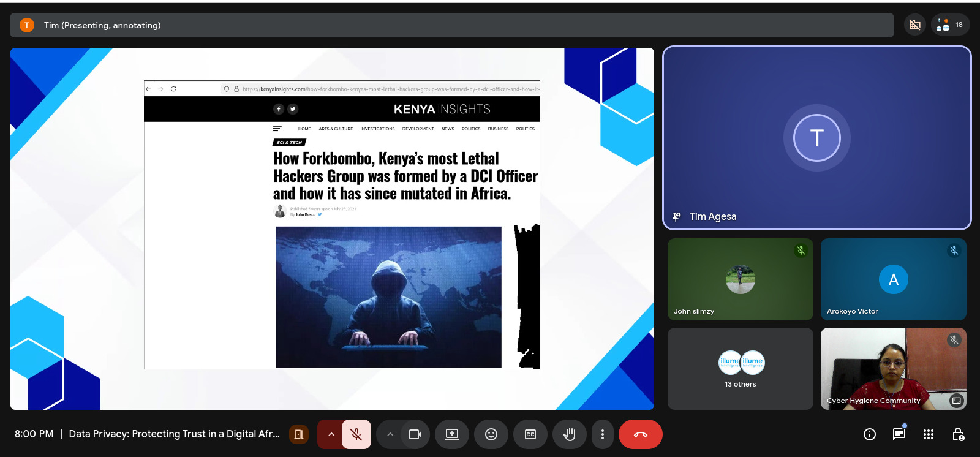Open the activities grid icon
This screenshot has width=980, height=457.
pyautogui.click(x=929, y=434)
